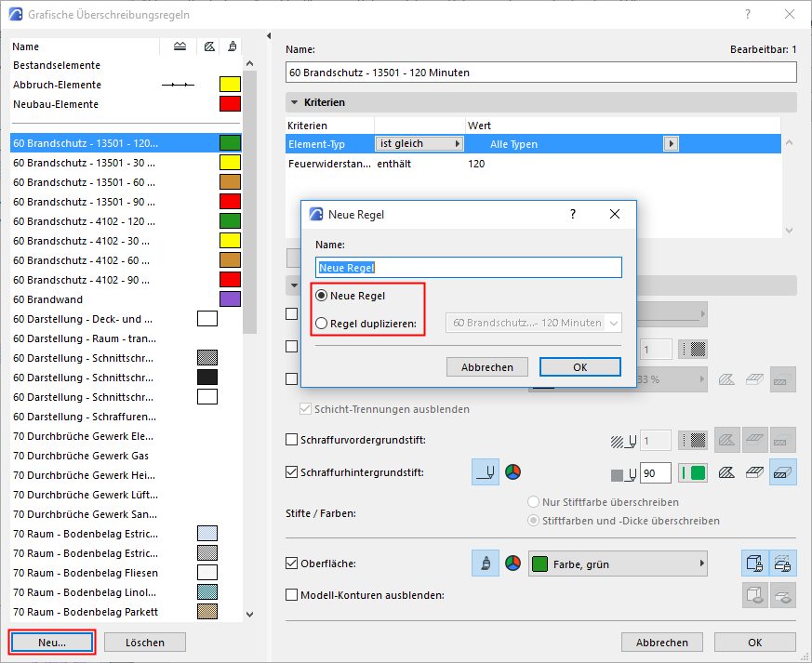Close the Neue Regel dialog
Image resolution: width=812 pixels, height=663 pixels.
(614, 214)
